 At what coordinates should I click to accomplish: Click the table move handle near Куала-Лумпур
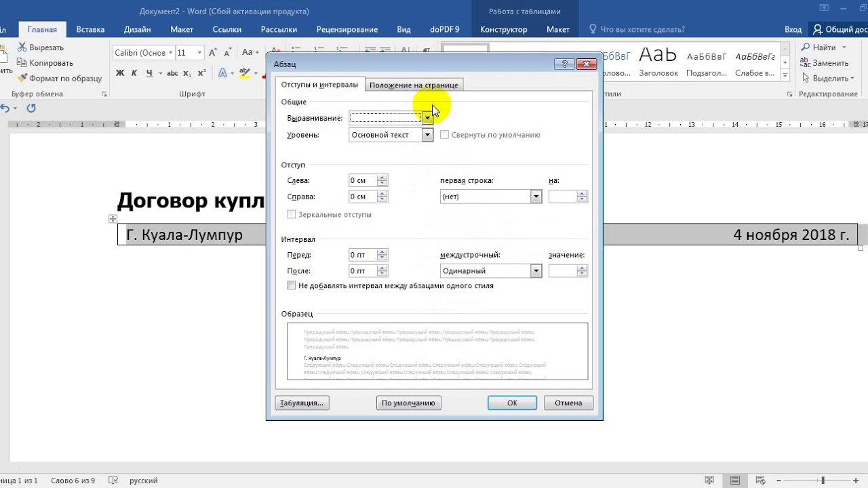113,219
